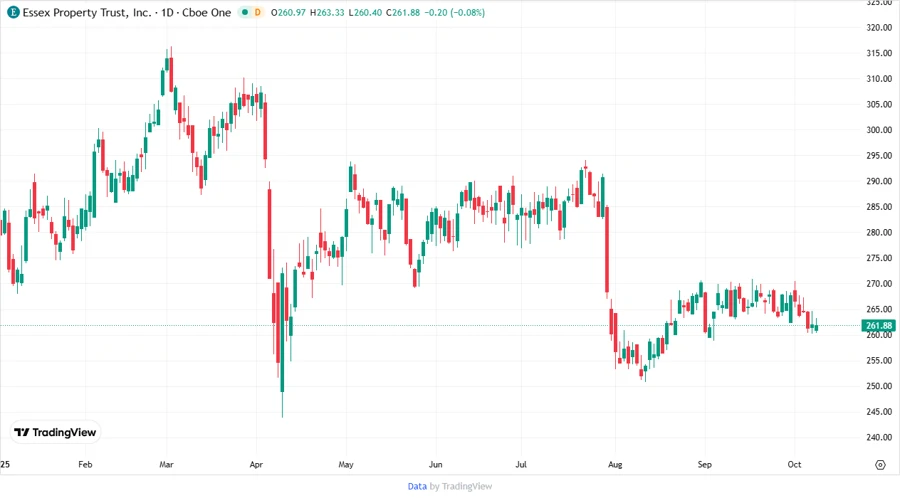Click the high value H263.33
Image resolution: width=900 pixels, height=498 pixels.
(327, 13)
